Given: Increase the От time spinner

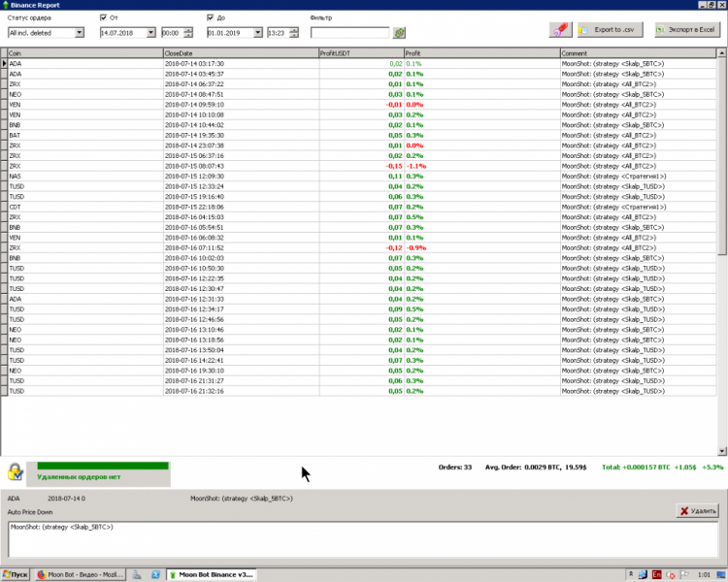Looking at the screenshot, I should click(188, 30).
